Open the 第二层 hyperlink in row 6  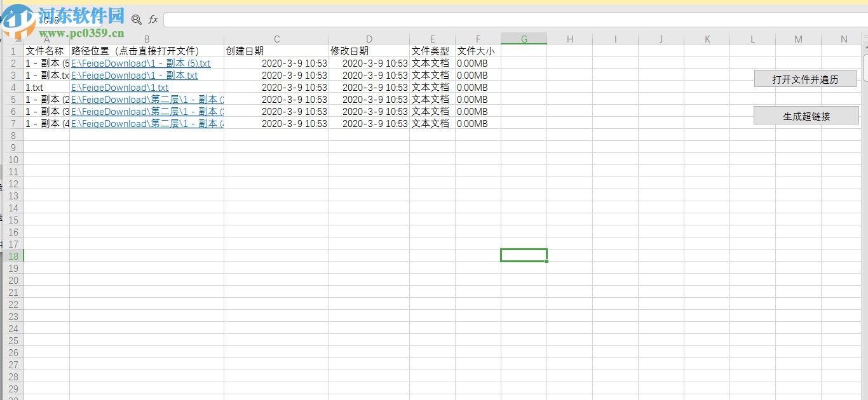point(147,112)
